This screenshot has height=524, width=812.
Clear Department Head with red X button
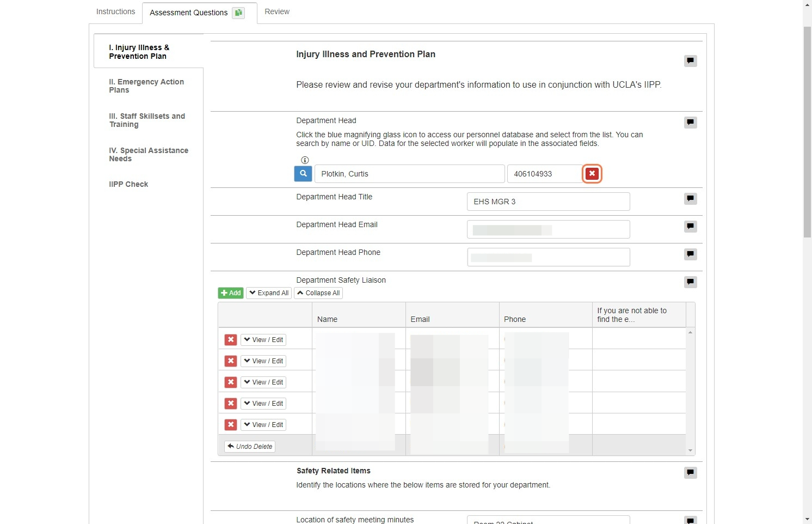click(x=592, y=174)
